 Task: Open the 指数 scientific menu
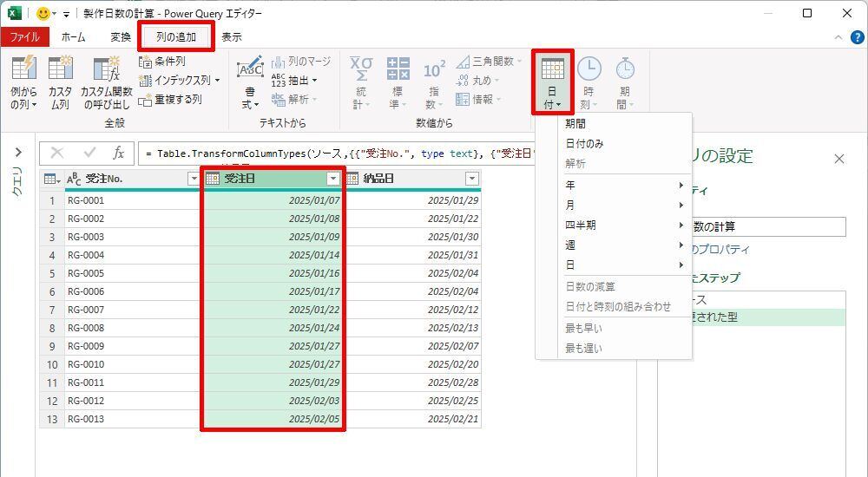(x=434, y=83)
